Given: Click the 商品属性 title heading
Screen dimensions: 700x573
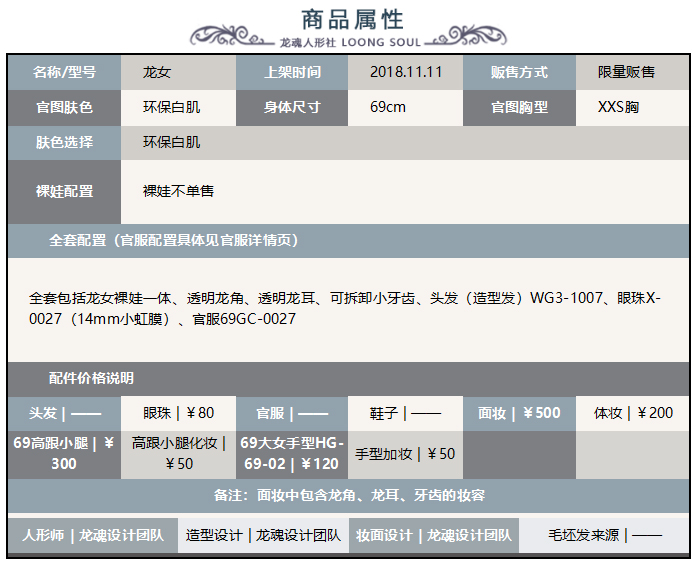Looking at the screenshot, I should [x=352, y=18].
